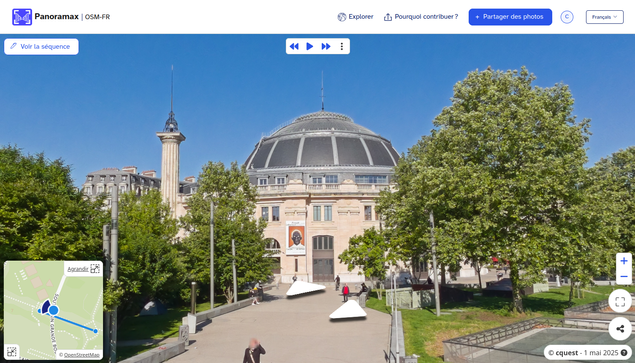Click 'Agrandir' to enlarge the minimap
Screen dimensions: 635x363
tap(83, 269)
